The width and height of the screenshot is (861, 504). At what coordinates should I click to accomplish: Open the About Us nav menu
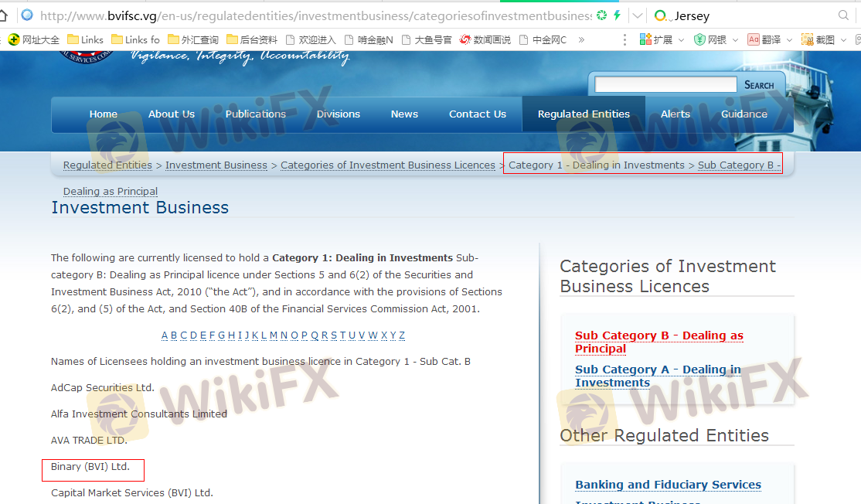point(172,114)
